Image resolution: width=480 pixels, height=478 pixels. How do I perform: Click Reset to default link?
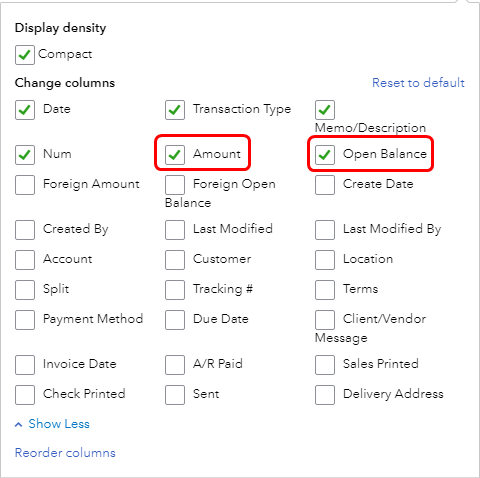418,83
